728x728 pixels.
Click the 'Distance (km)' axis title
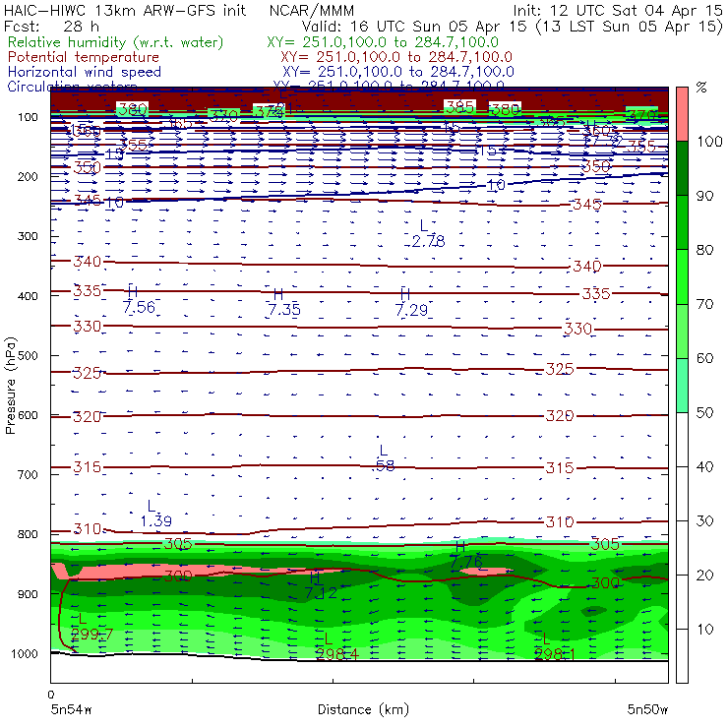click(x=364, y=709)
